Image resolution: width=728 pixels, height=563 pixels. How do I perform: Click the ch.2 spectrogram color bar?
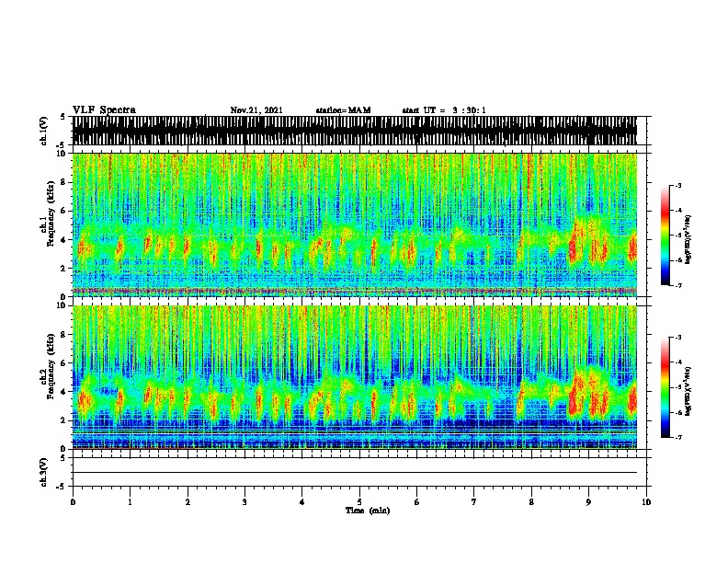click(x=665, y=387)
